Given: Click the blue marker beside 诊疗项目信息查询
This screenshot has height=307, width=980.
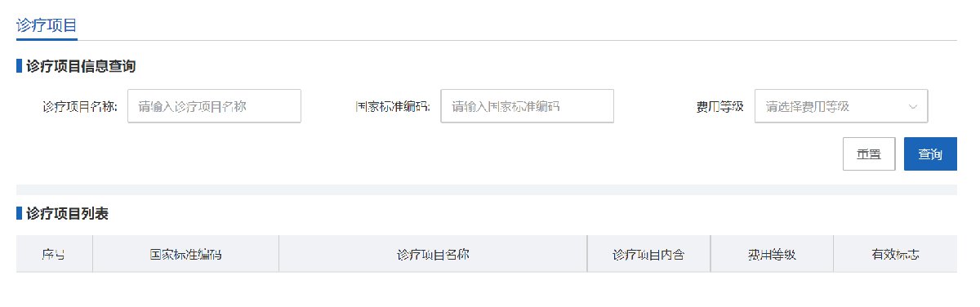Looking at the screenshot, I should 19,65.
